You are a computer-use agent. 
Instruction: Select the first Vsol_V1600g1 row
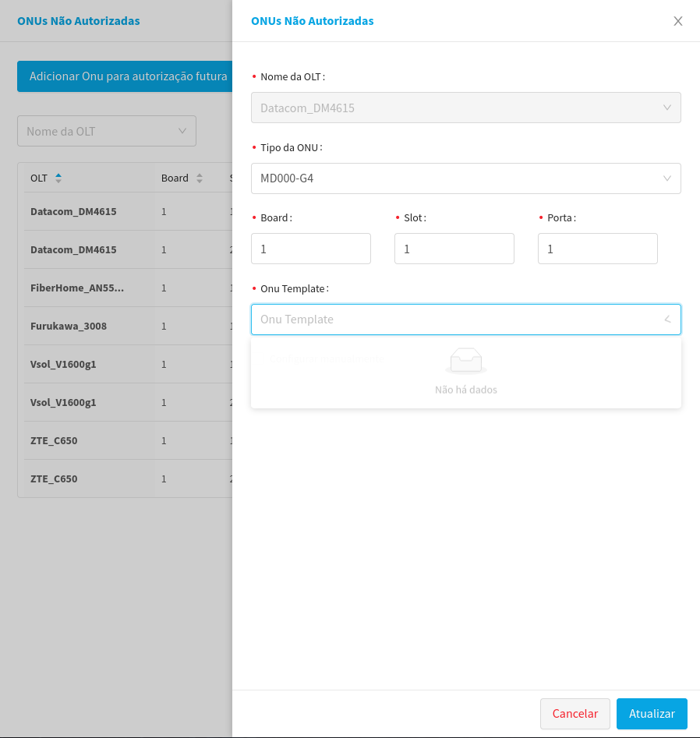(x=63, y=365)
